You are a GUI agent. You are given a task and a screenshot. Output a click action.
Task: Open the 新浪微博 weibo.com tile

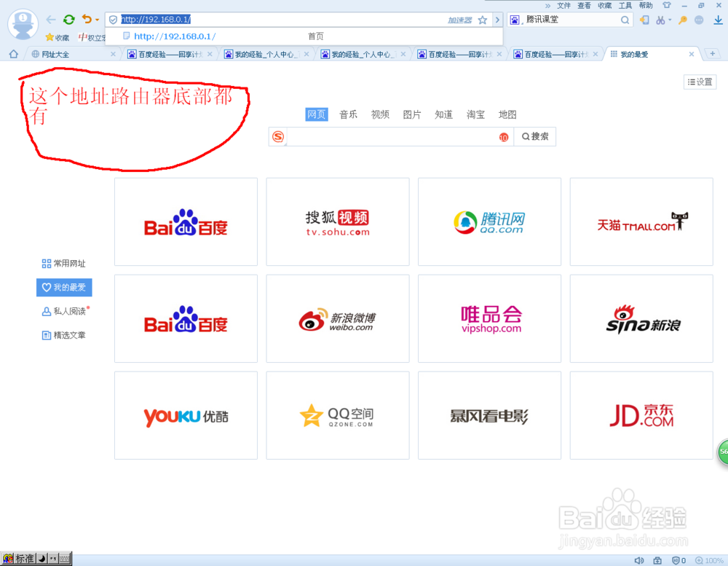coord(338,318)
